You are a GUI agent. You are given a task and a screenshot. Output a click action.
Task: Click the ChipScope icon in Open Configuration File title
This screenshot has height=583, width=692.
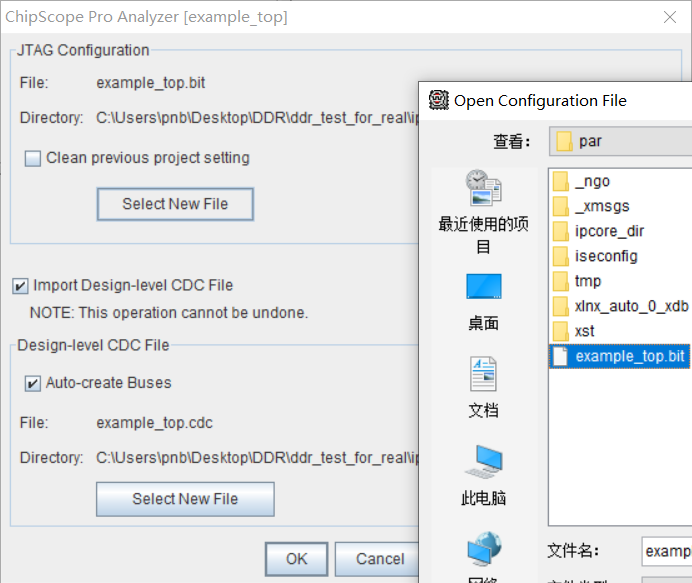tap(438, 100)
